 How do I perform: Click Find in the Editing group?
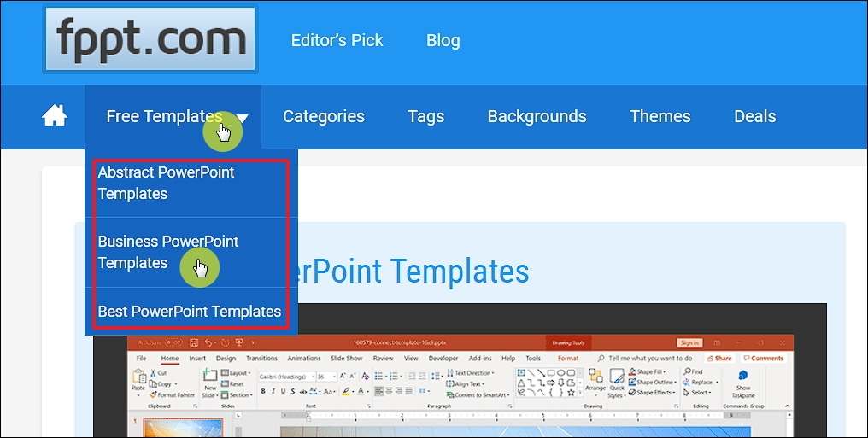point(693,371)
